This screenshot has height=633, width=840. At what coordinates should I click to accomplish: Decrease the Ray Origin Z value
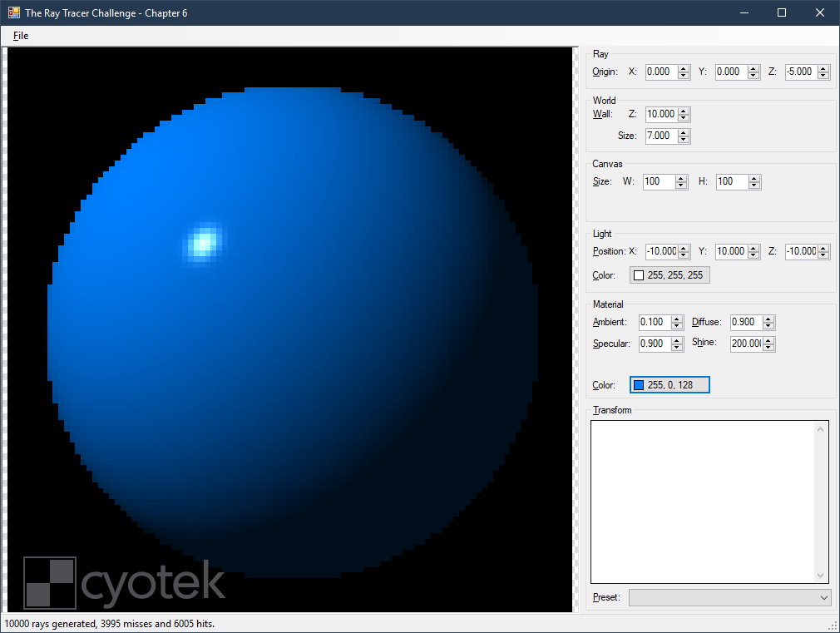click(x=823, y=76)
